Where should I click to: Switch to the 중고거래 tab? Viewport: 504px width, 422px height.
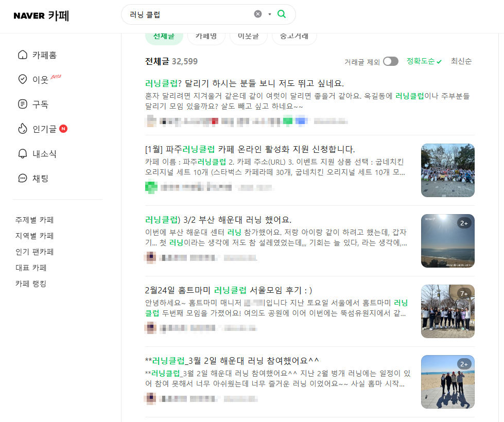[294, 37]
